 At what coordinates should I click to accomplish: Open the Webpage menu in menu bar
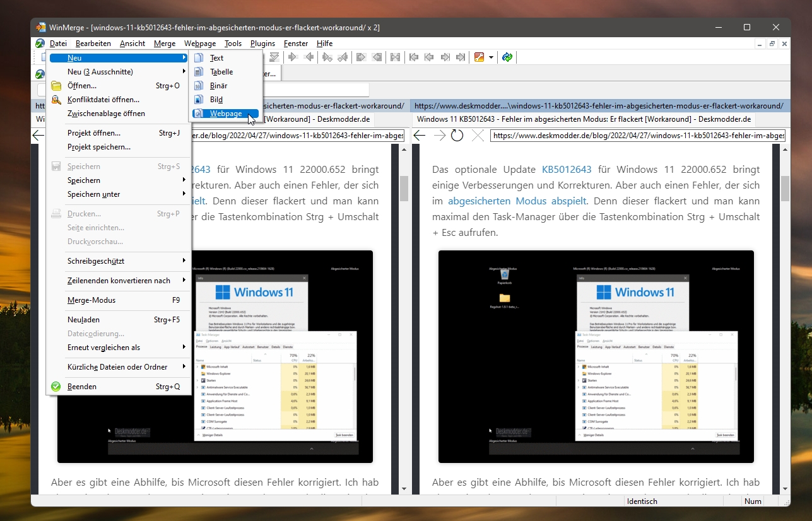(200, 44)
